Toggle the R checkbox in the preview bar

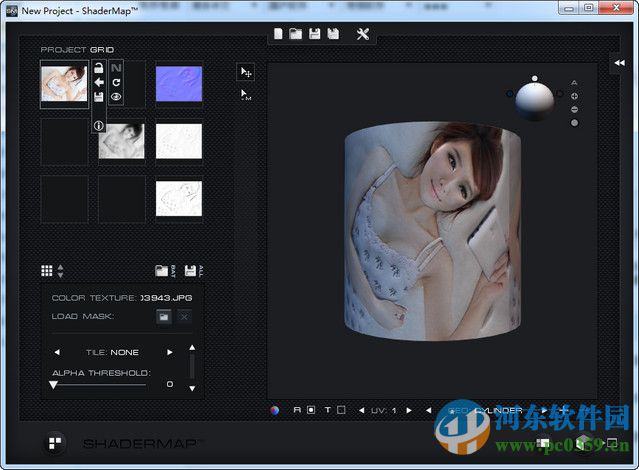pos(311,410)
